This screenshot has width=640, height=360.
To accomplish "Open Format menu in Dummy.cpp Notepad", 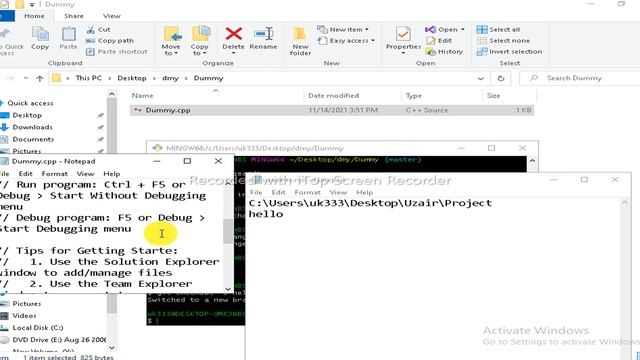I will [x=55, y=173].
